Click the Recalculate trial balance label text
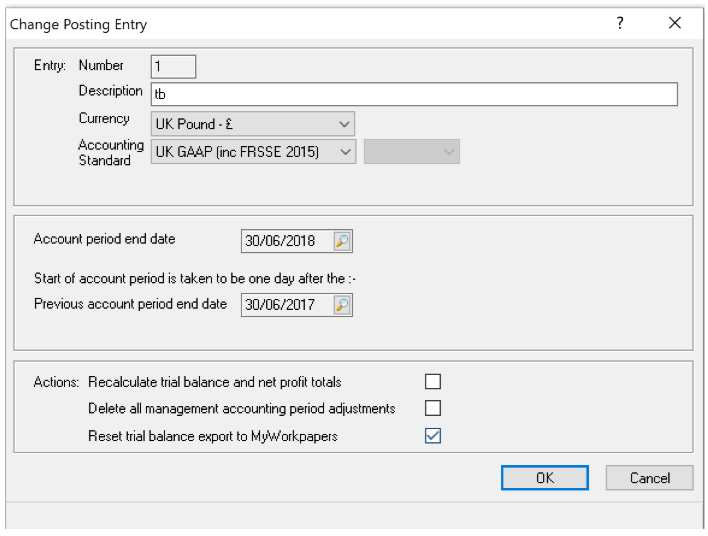This screenshot has height=536, width=708. (x=214, y=382)
